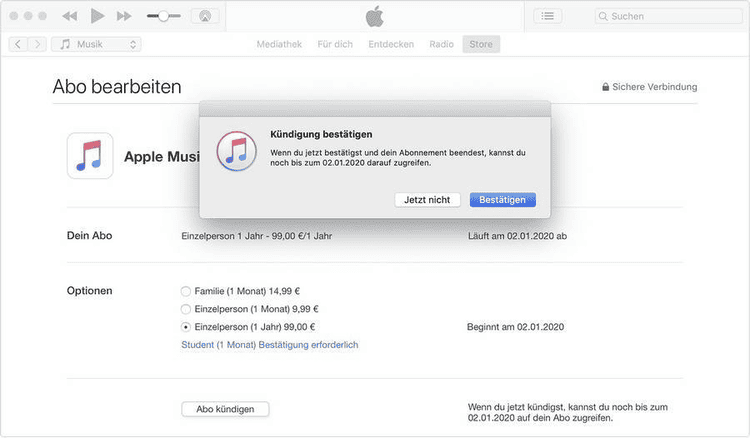
Task: Go forward with the right chevron
Action: (x=37, y=44)
